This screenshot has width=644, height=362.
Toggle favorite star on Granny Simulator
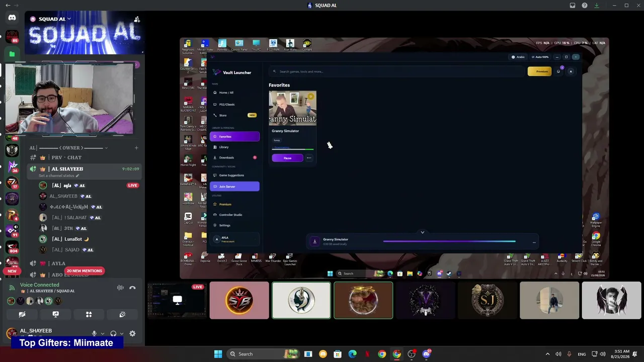tap(310, 96)
